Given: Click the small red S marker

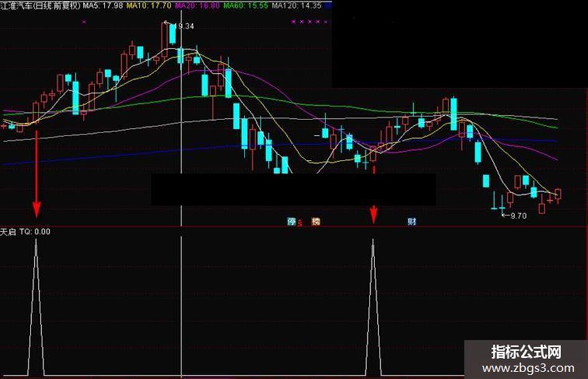Looking at the screenshot, I should pyautogui.click(x=300, y=223).
